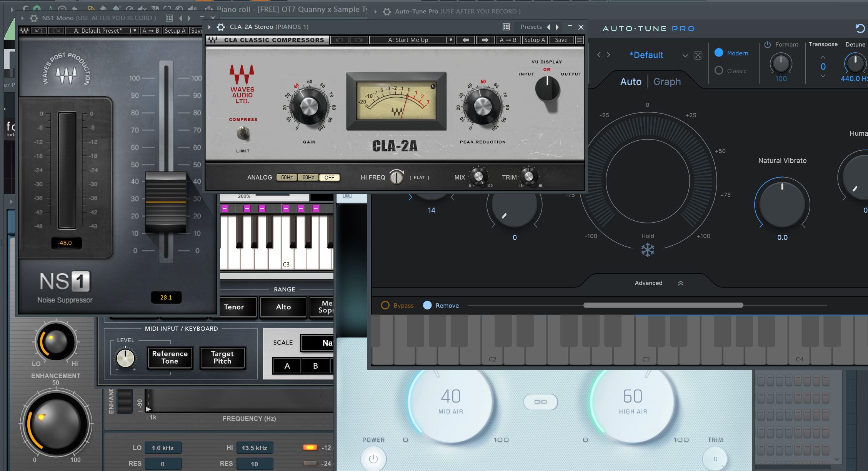868x471 pixels.
Task: Open CLA-2A hamburger menu
Action: pos(580,40)
